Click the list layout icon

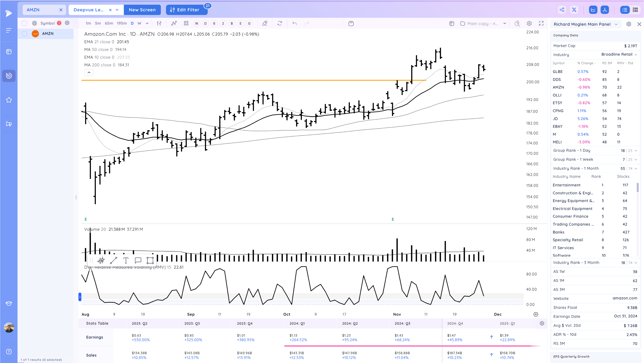pos(625,10)
